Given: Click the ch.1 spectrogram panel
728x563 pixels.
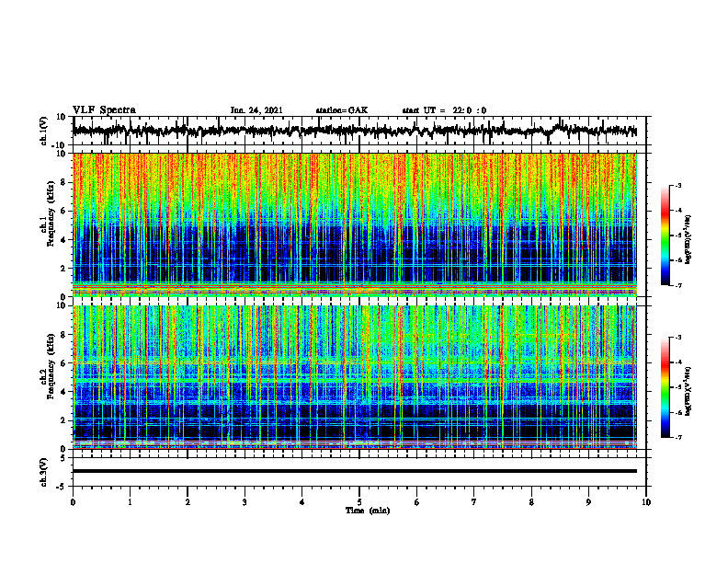Looking at the screenshot, I should pos(355,224).
